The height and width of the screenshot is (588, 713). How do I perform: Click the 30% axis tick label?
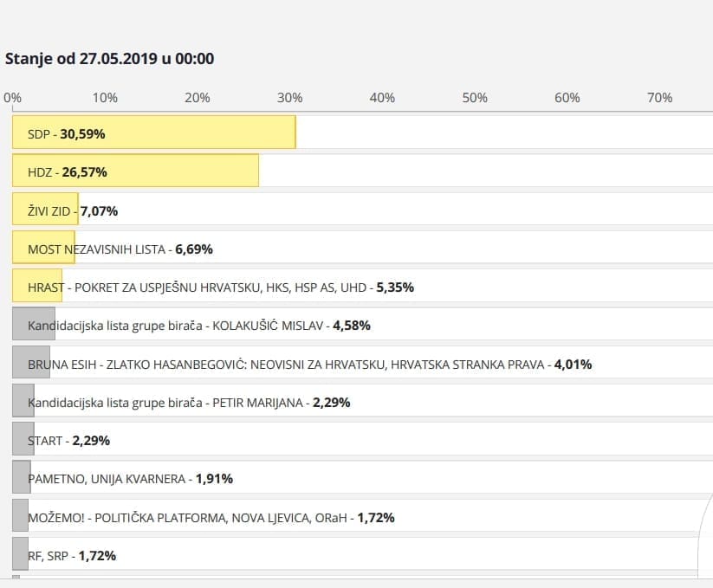[289, 98]
